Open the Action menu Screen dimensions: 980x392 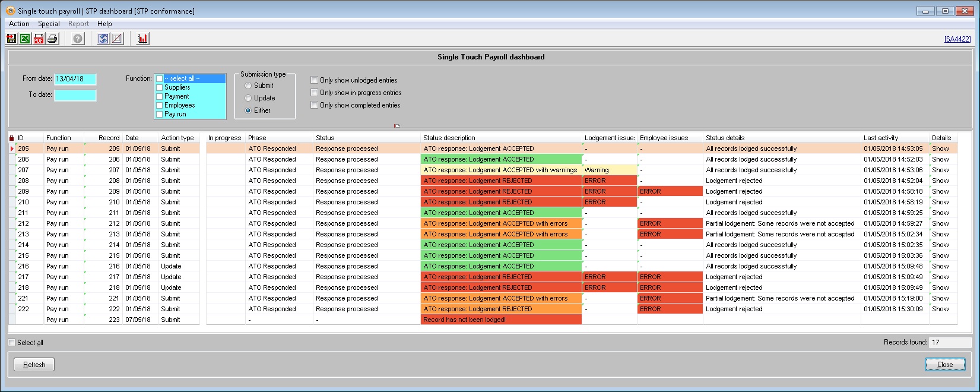point(19,24)
